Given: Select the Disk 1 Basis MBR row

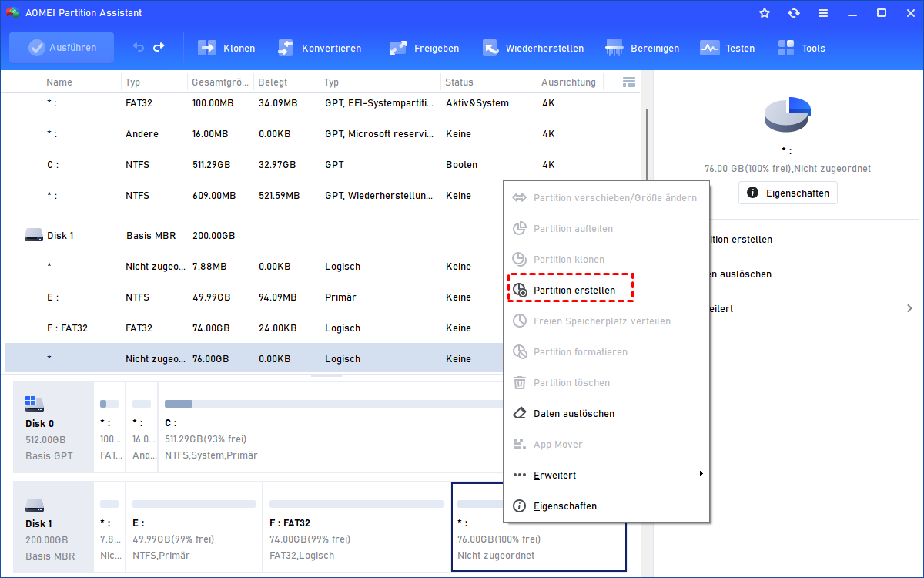Looking at the screenshot, I should (x=254, y=236).
